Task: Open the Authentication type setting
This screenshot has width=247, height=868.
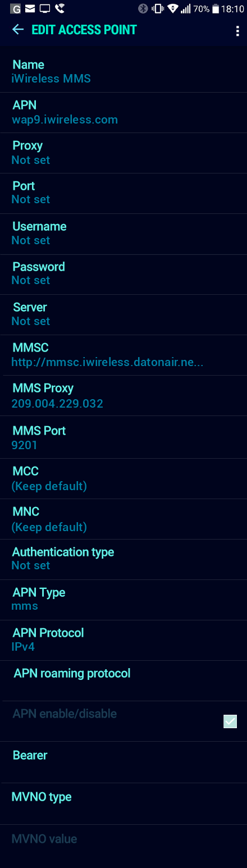Action: point(124,559)
